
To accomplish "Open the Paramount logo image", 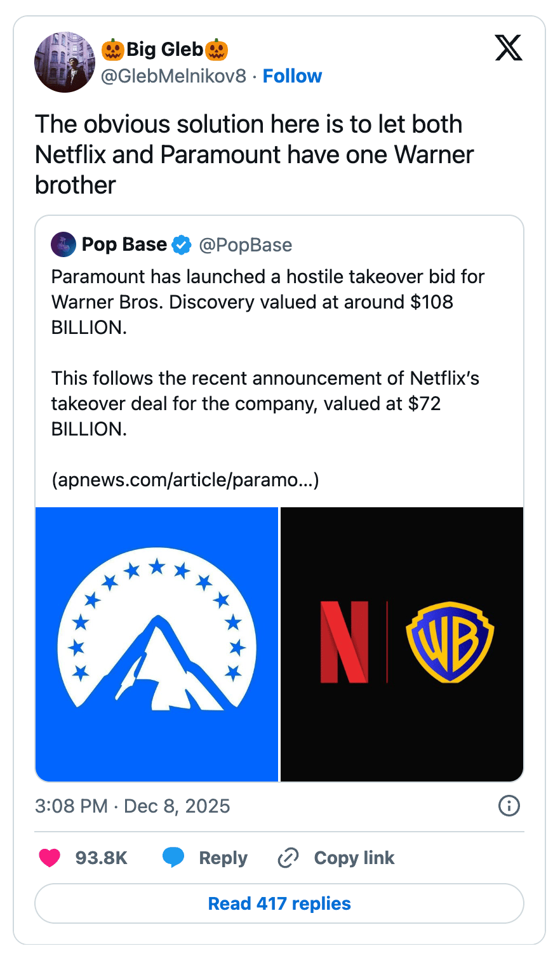I will (157, 644).
